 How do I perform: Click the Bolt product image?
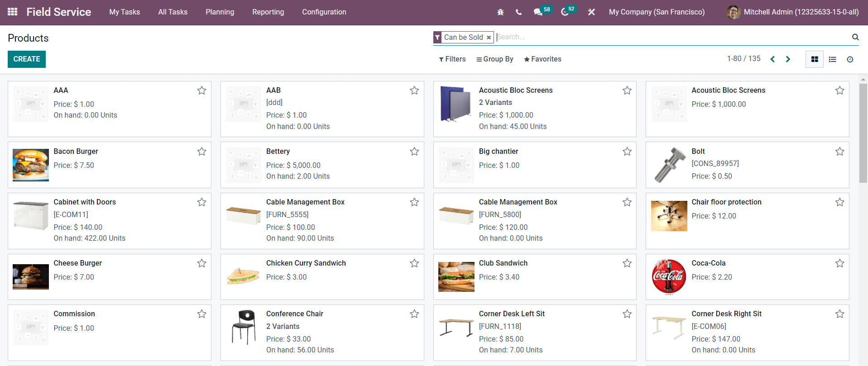(669, 165)
